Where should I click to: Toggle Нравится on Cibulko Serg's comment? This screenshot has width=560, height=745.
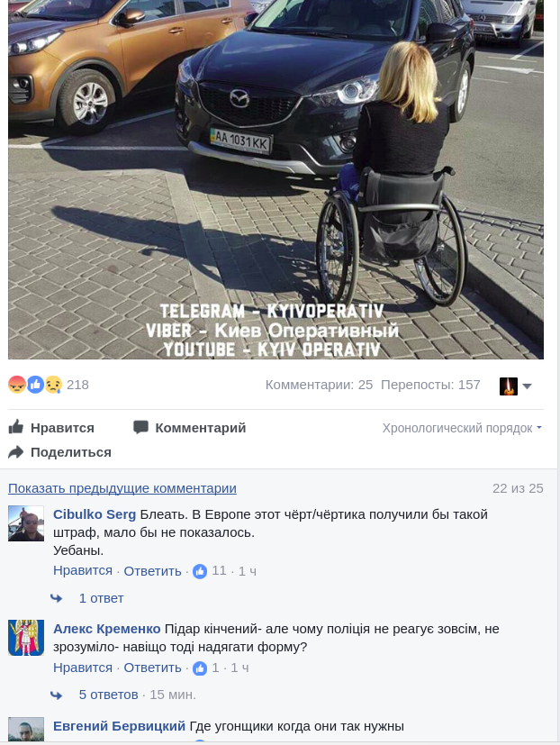coord(83,570)
